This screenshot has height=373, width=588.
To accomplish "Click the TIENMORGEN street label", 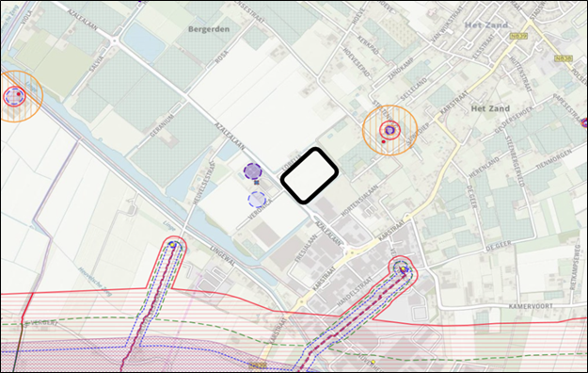I will coord(554,159).
